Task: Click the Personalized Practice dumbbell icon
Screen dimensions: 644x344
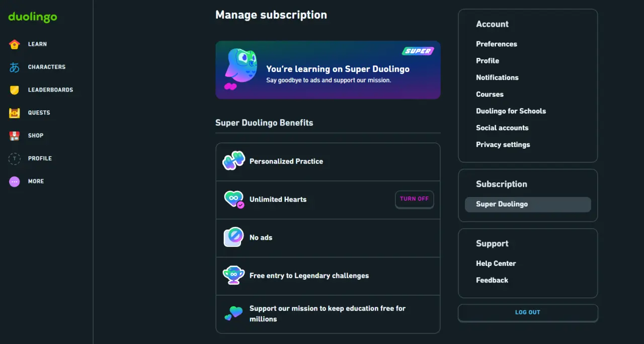Action: tap(233, 161)
